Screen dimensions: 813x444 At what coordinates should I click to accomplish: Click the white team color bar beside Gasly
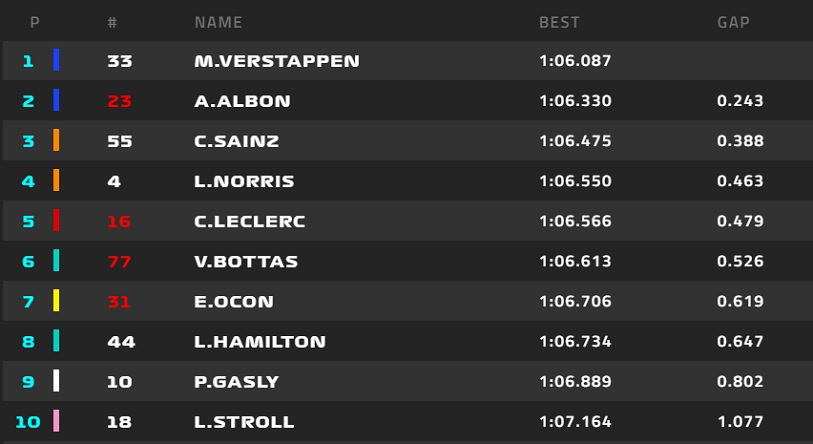[x=57, y=381]
